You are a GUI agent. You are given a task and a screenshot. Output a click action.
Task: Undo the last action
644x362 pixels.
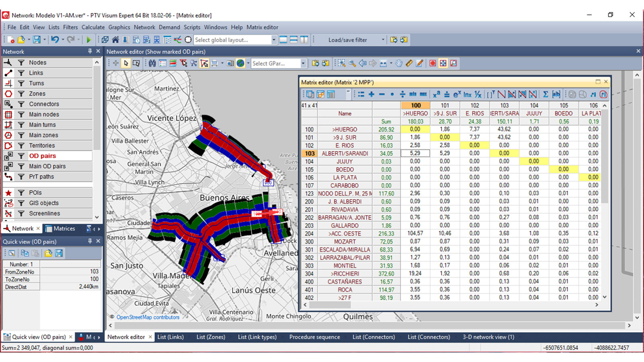coord(55,39)
